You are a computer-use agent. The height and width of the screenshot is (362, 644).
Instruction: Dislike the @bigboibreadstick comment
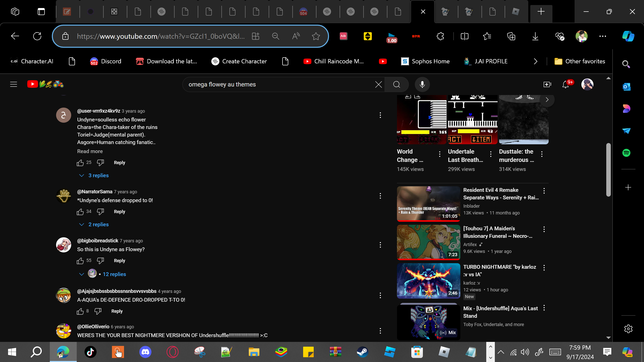100,261
